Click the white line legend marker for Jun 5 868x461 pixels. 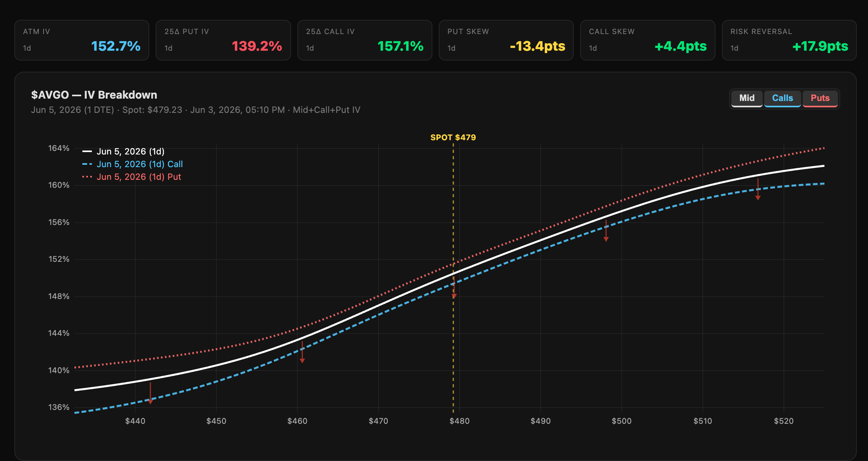tap(87, 151)
